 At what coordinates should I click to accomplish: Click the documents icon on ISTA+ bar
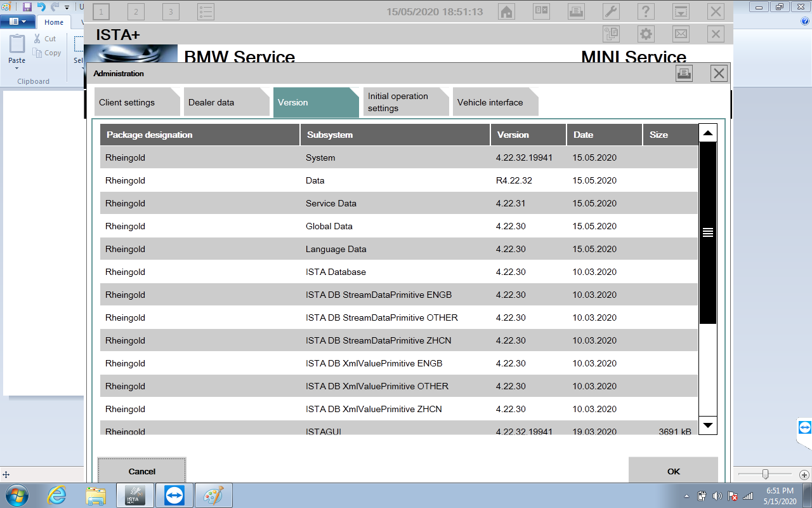(x=611, y=34)
